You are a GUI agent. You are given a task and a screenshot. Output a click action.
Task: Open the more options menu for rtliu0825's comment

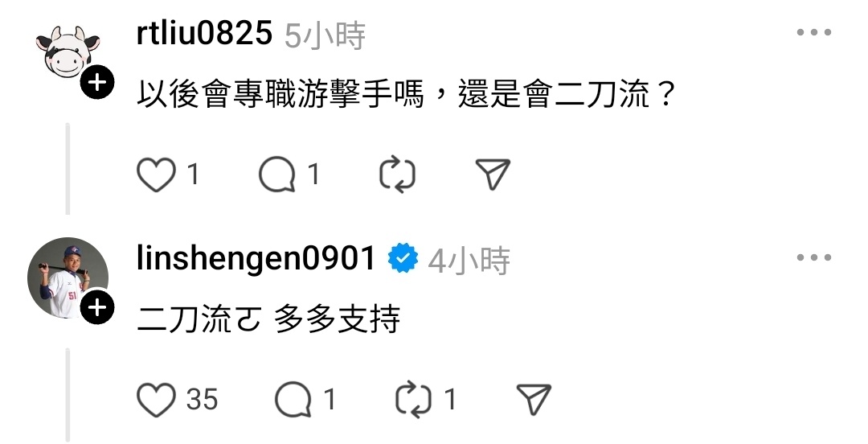[x=814, y=32]
